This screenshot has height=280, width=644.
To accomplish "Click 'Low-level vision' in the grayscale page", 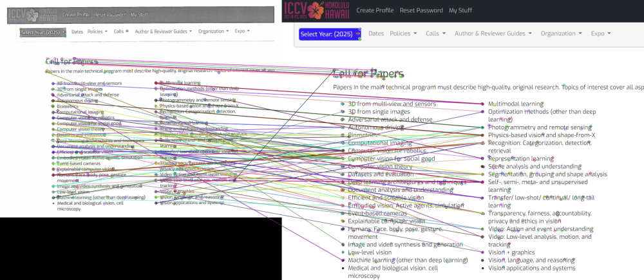I will (x=73, y=192).
